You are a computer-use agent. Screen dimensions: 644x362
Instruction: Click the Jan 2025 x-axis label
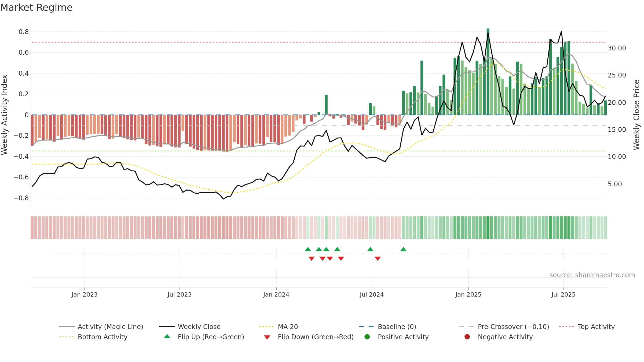tap(468, 294)
